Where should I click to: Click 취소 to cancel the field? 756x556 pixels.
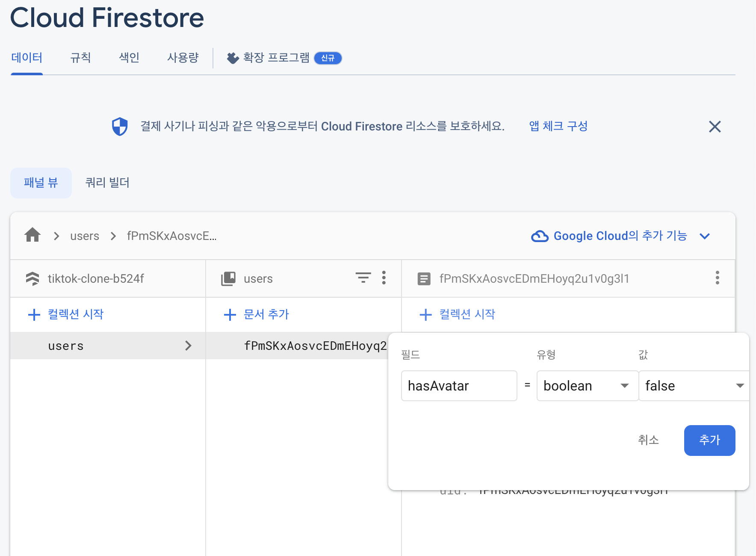coord(648,440)
